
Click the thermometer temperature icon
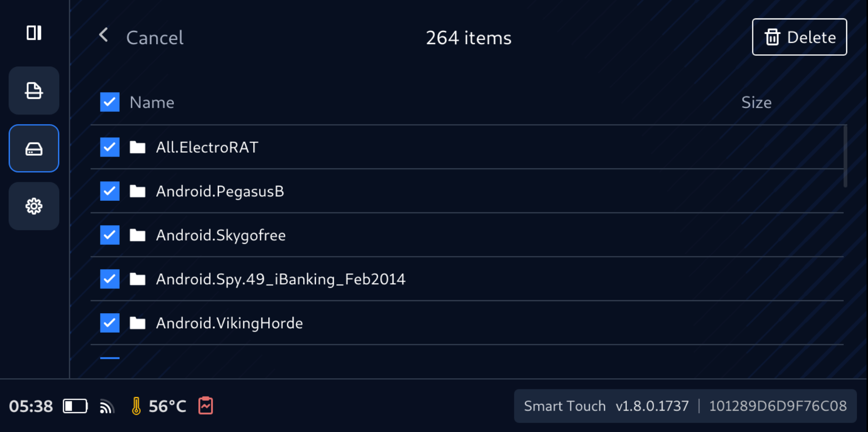click(x=136, y=406)
